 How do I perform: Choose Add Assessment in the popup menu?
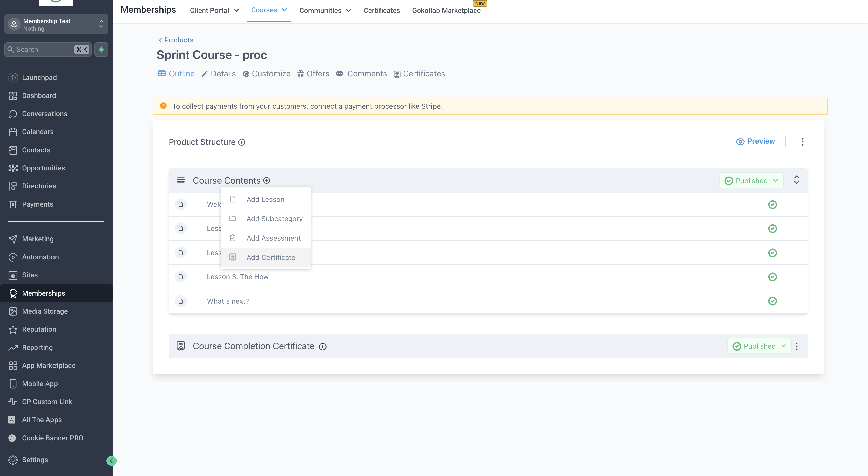[273, 238]
